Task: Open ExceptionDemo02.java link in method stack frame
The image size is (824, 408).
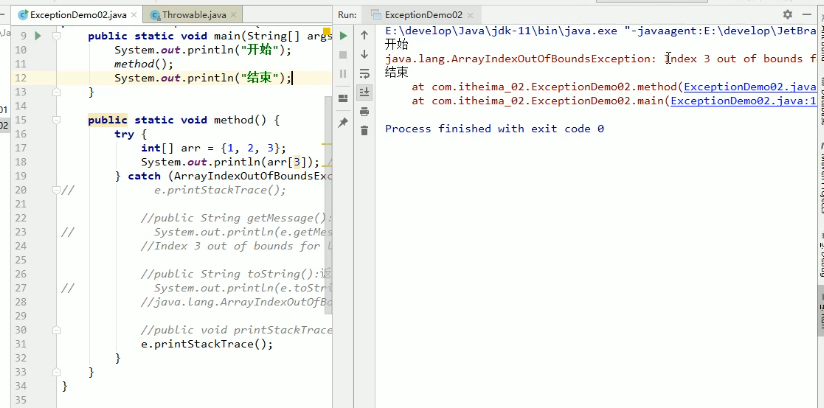Action: [750, 86]
